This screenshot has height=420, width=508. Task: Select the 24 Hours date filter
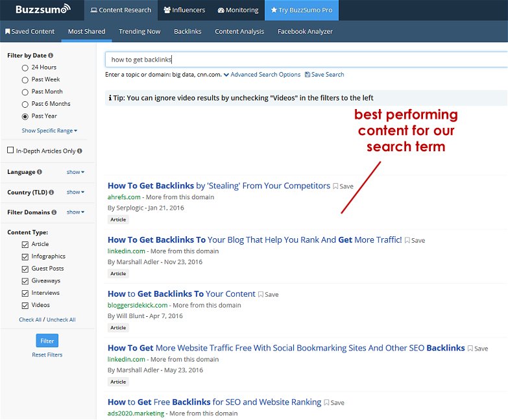pos(25,68)
